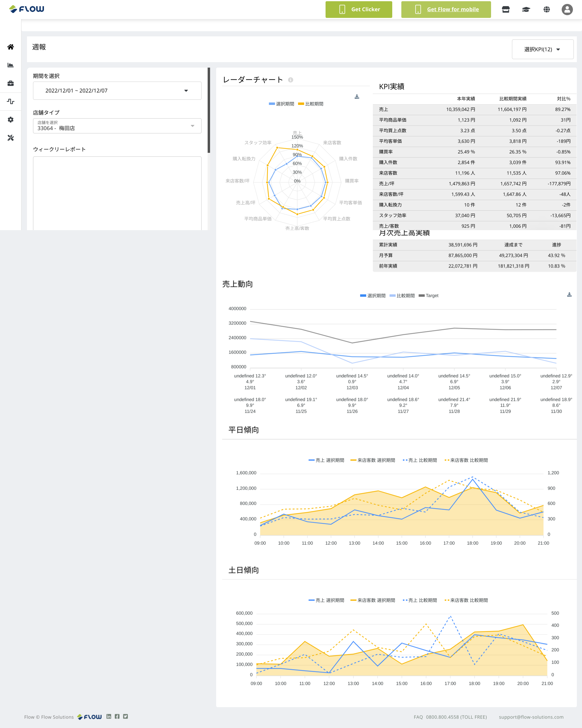This screenshot has width=582, height=728.
Task: Toggle 来店客数 選択期間 legend in 平日傾向
Action: (373, 460)
